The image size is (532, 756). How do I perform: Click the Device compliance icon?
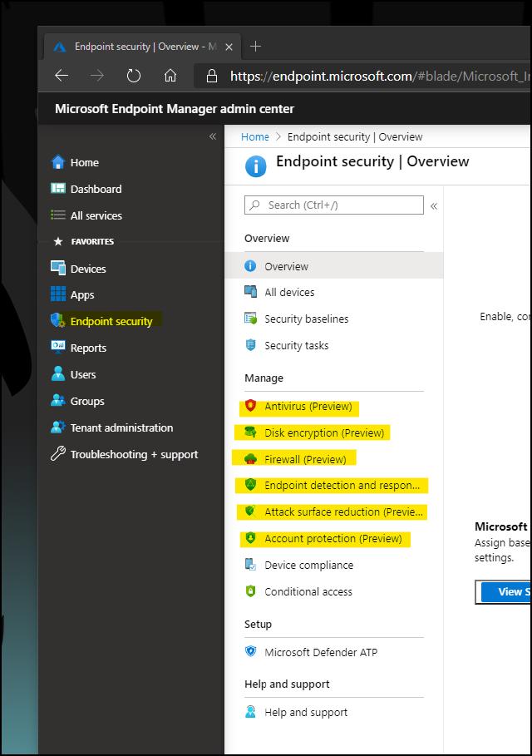250,564
